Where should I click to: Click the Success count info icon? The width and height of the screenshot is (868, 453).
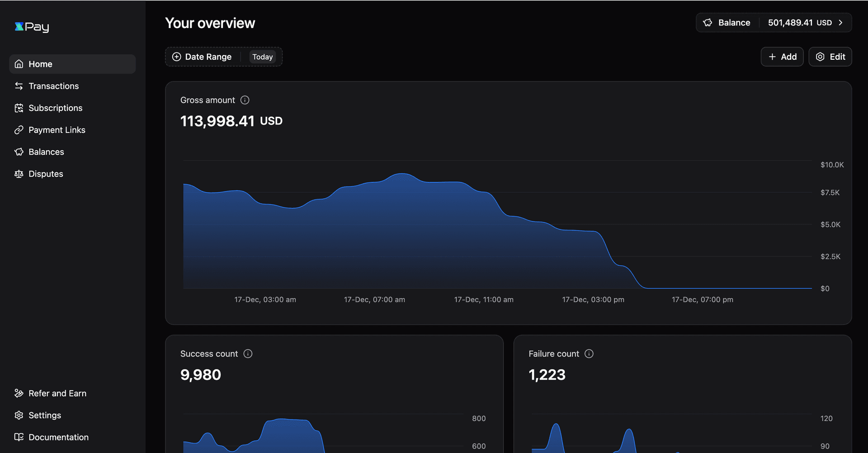tap(248, 354)
